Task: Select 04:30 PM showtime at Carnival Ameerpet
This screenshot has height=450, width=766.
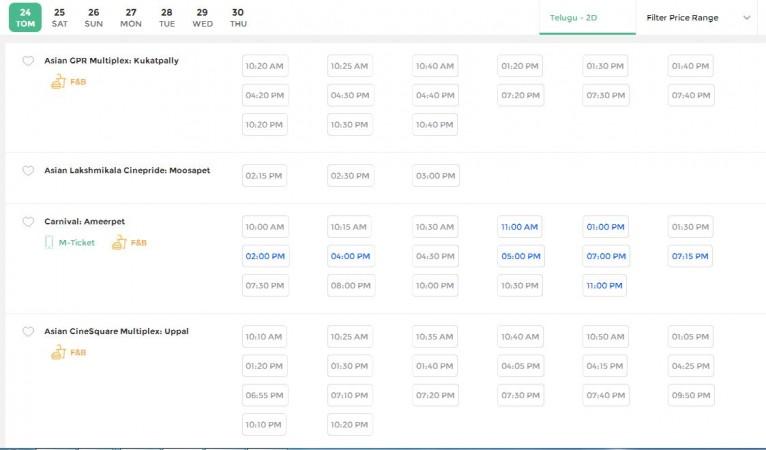Action: point(435,256)
